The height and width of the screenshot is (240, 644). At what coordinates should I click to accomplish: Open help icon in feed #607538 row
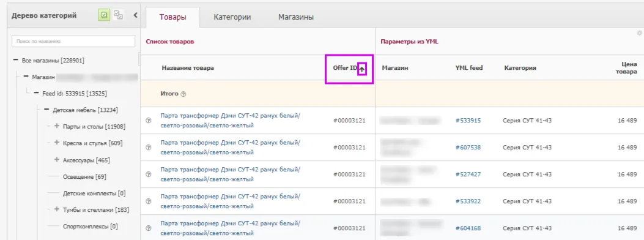point(149,148)
